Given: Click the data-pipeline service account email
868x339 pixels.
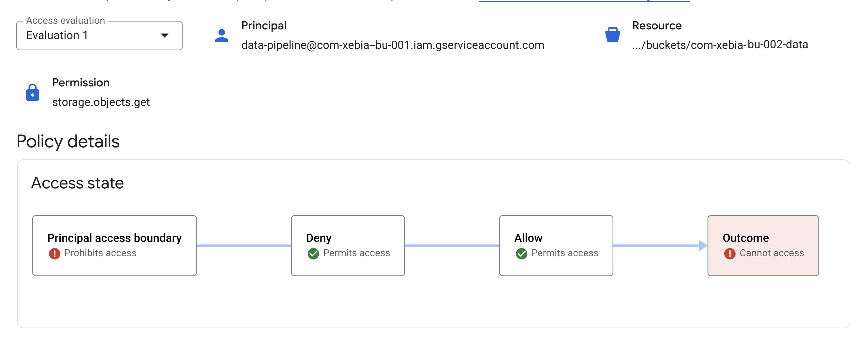Looking at the screenshot, I should coord(393,45).
